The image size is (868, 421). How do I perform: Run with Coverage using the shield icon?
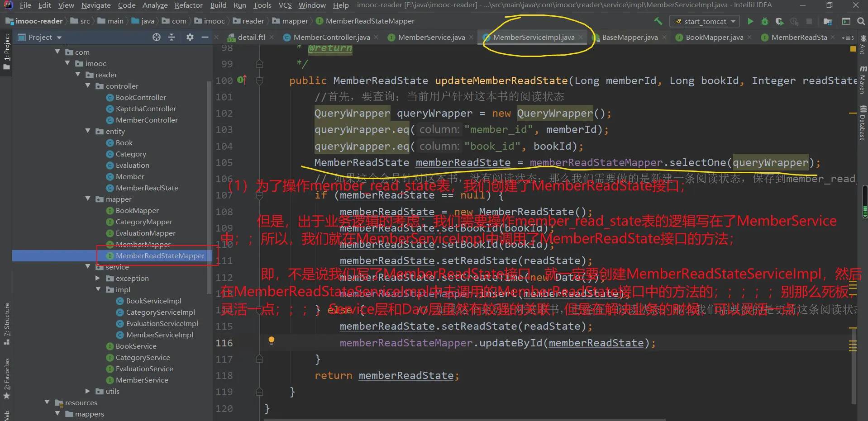point(779,21)
